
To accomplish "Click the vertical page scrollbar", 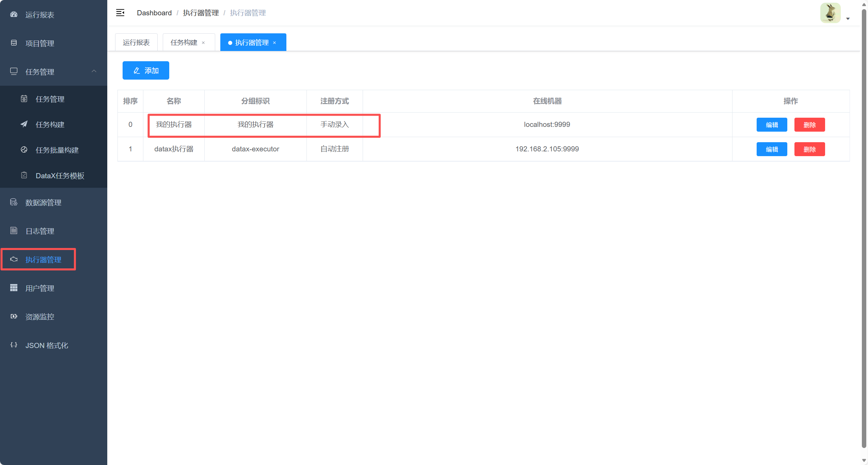I will point(864,228).
